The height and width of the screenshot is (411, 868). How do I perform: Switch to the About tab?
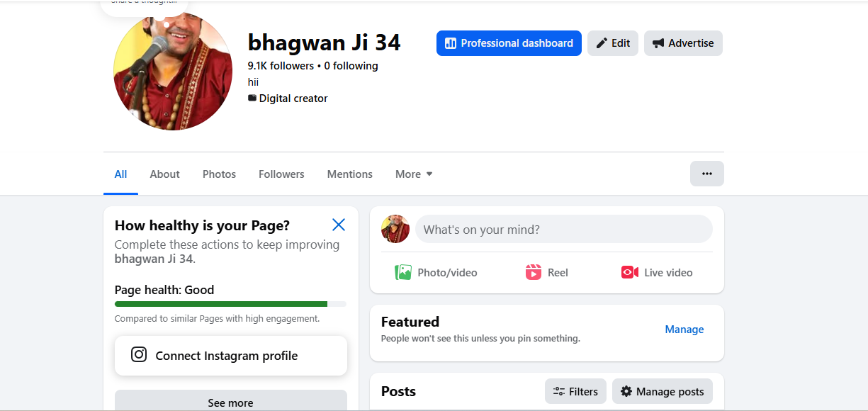tap(165, 174)
